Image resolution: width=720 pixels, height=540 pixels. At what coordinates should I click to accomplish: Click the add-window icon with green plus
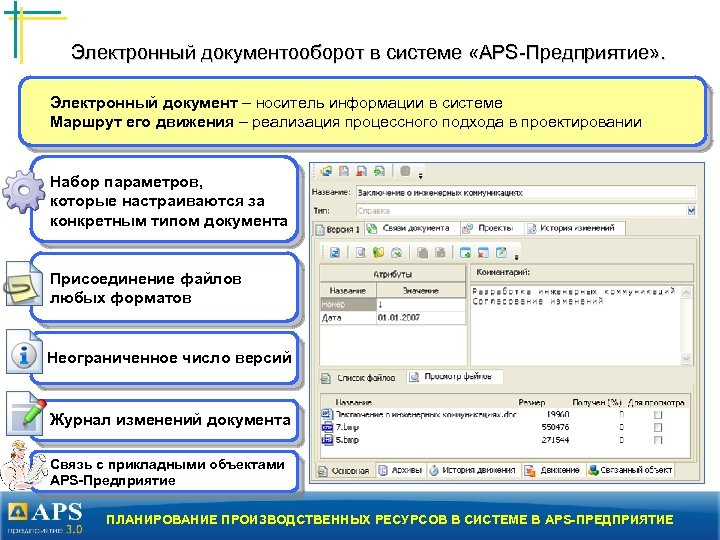pos(465,252)
